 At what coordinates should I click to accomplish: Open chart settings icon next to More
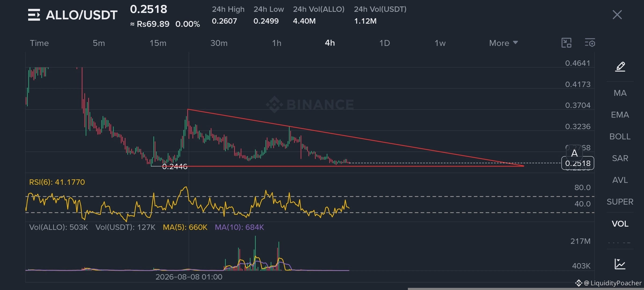point(590,43)
